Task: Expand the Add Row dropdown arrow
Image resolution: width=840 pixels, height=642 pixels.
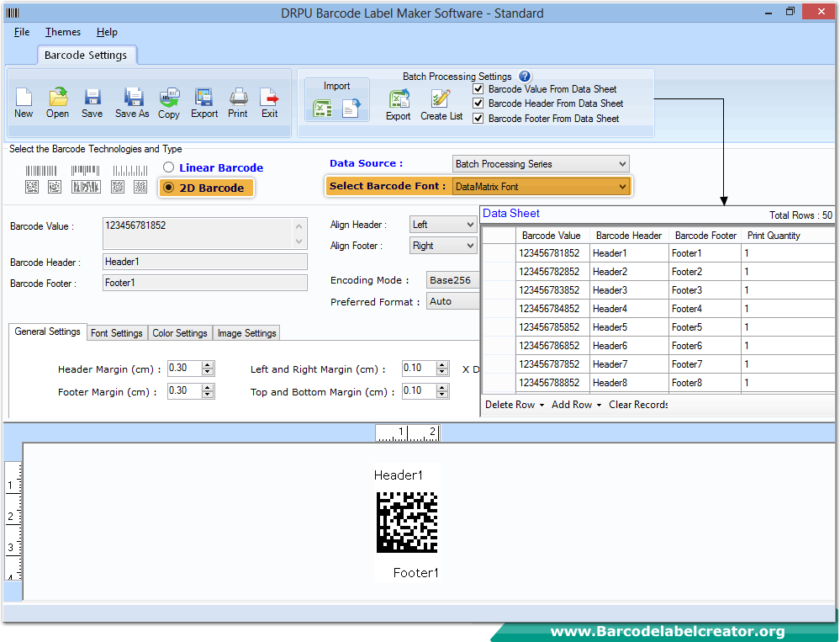Action: 599,405
